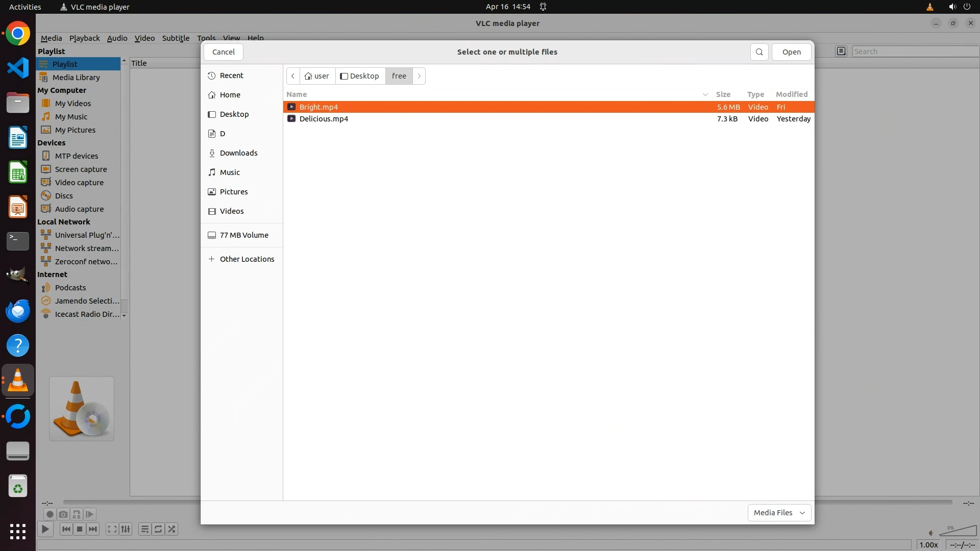Open the Media Files filter dropdown
Viewport: 980px width, 551px height.
(x=779, y=513)
